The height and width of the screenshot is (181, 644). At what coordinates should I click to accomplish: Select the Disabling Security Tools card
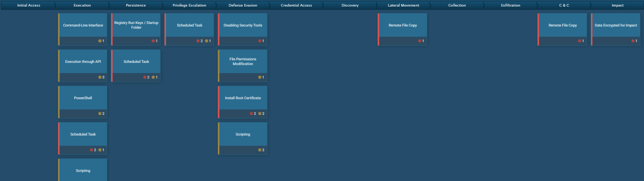243,25
